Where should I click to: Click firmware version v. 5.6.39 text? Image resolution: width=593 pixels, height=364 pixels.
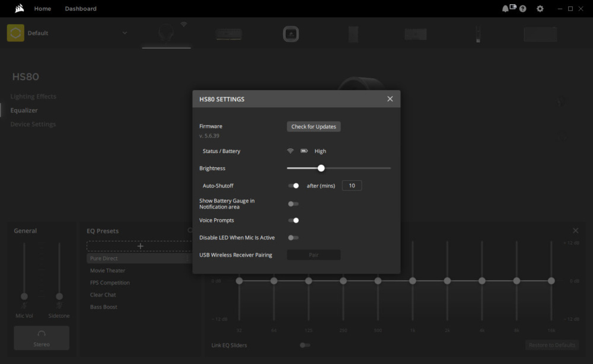[209, 136]
